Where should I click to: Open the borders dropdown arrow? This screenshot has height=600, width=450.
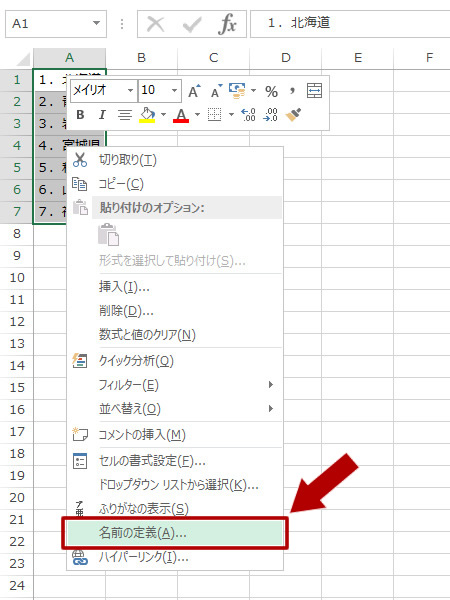click(x=231, y=114)
